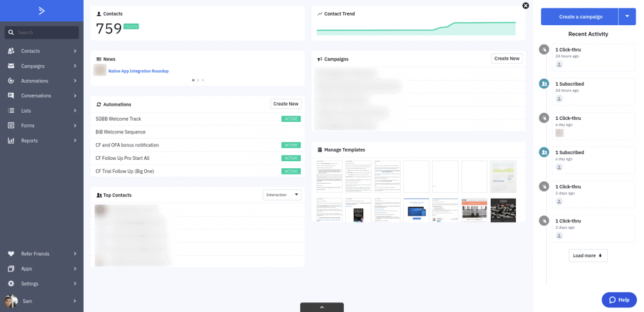644x312 pixels.
Task: Click Load more button
Action: (588, 255)
